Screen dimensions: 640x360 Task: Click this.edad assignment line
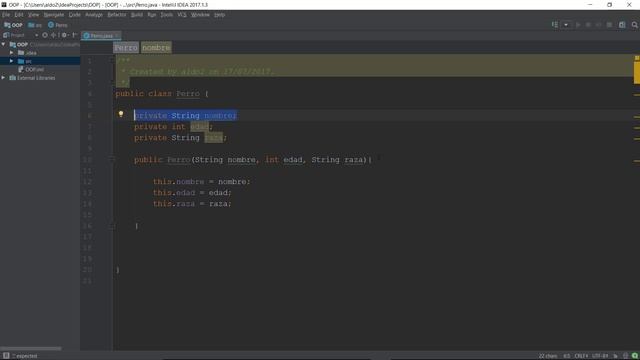192,193
